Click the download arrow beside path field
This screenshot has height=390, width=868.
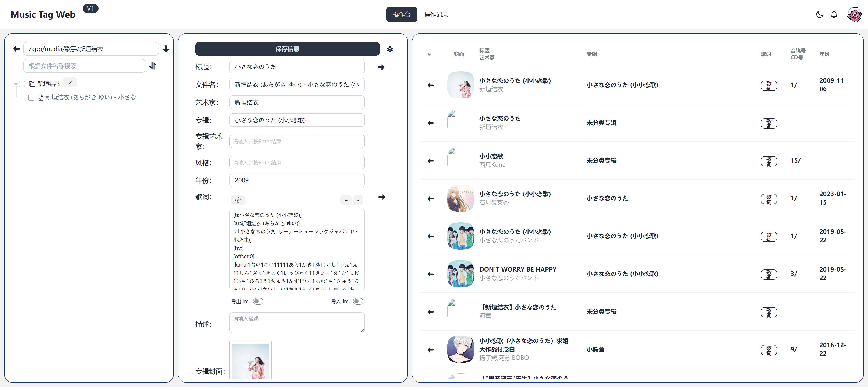(x=166, y=49)
